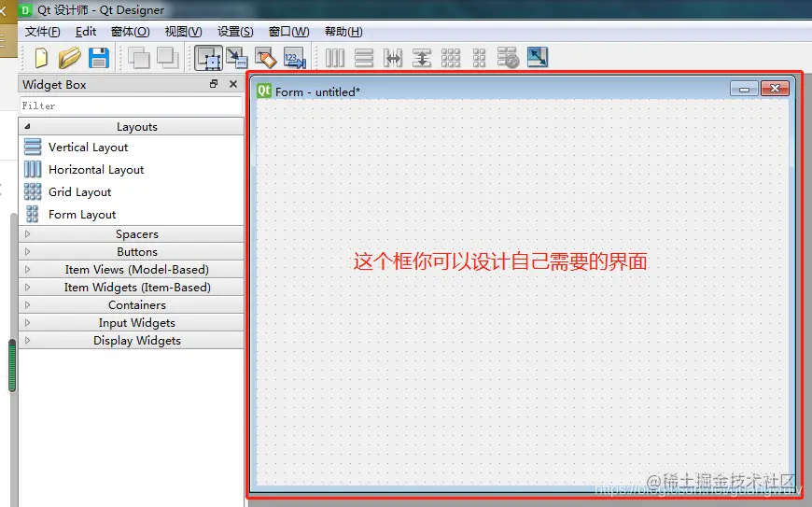Select the Edit Signals/Slots mode icon
The image size is (812, 507).
tap(237, 58)
